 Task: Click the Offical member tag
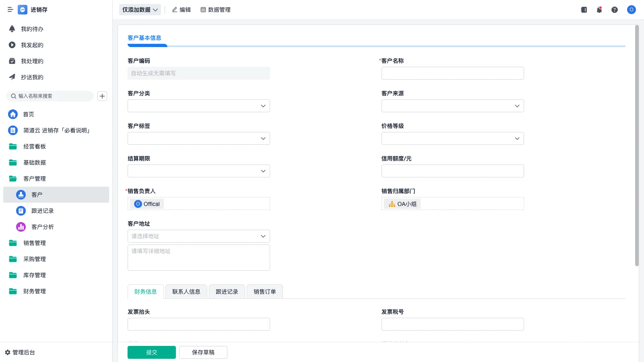coord(147,204)
